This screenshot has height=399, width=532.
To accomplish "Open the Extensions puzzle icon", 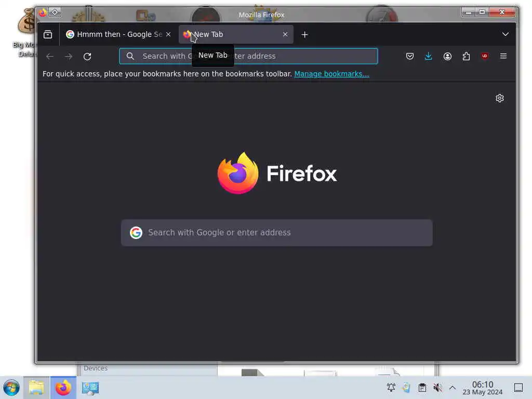I will pyautogui.click(x=466, y=56).
